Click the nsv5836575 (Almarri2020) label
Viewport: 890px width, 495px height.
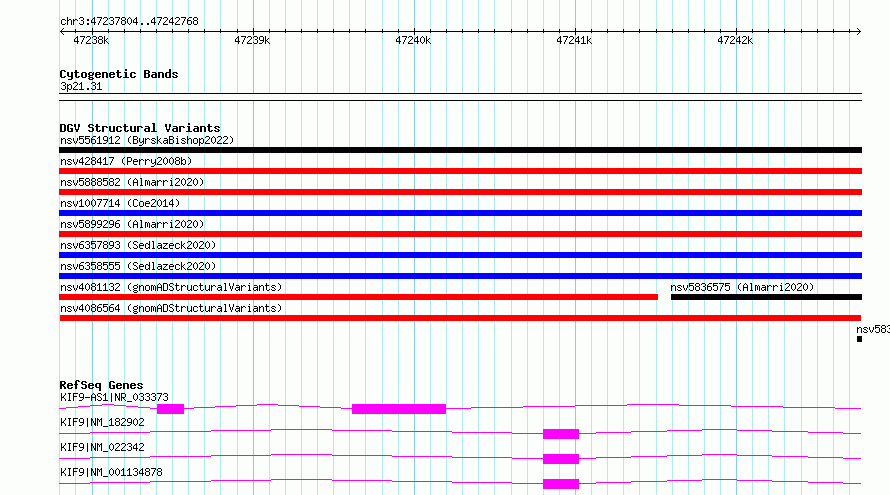tap(742, 287)
